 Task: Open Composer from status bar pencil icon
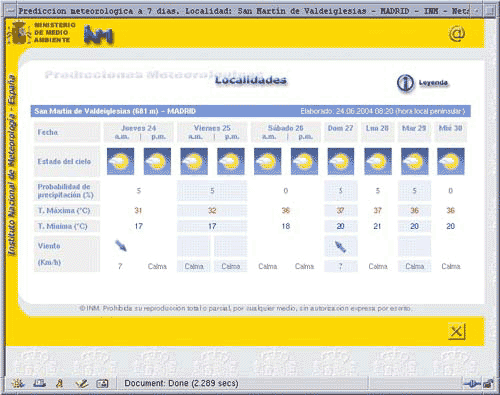81,384
